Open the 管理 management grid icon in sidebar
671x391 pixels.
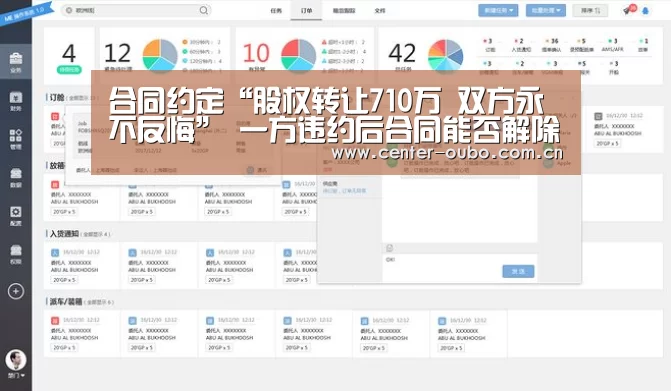pos(16,139)
